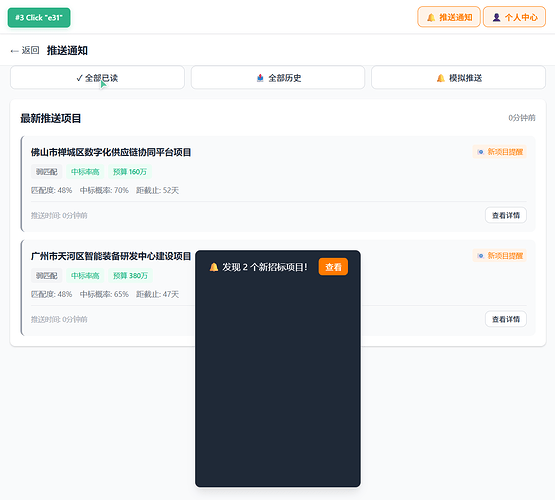Click the 预算 380万 tag
Screen dimensions: 555x500
pyautogui.click(x=131, y=276)
